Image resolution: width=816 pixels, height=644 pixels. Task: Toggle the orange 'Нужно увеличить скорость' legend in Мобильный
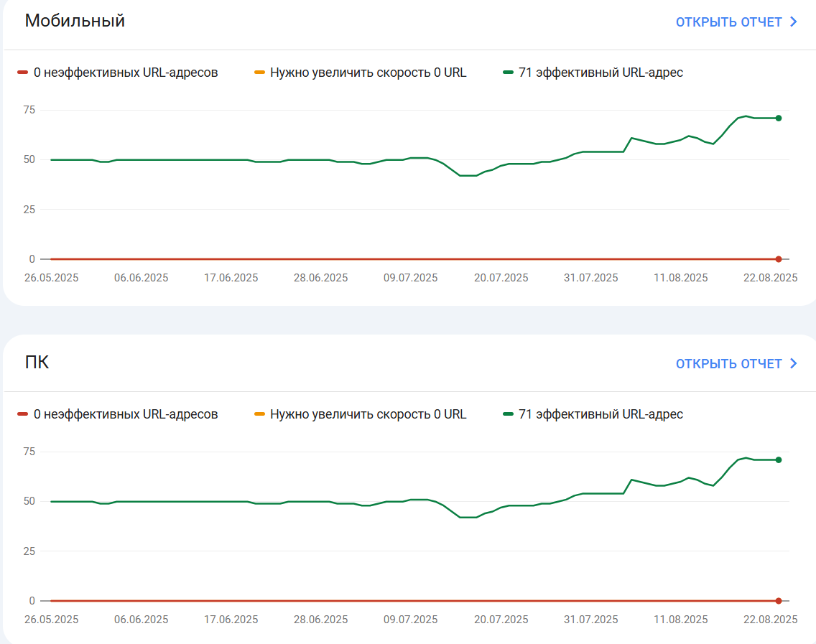coord(360,73)
